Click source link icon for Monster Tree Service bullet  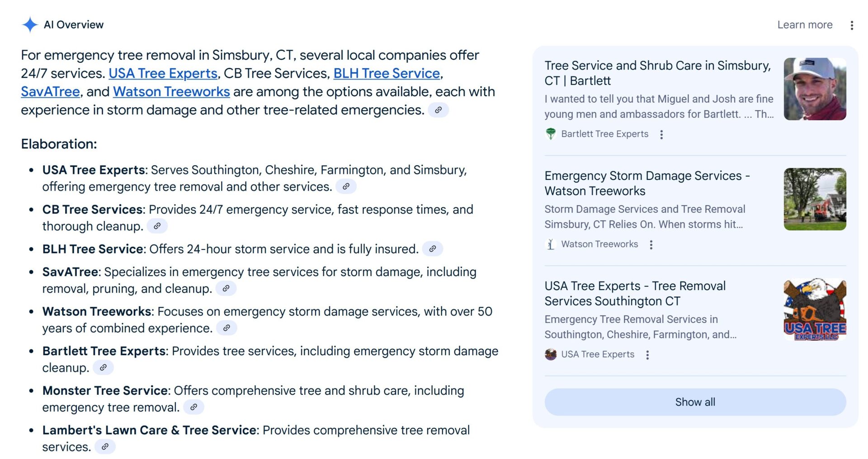[193, 407]
